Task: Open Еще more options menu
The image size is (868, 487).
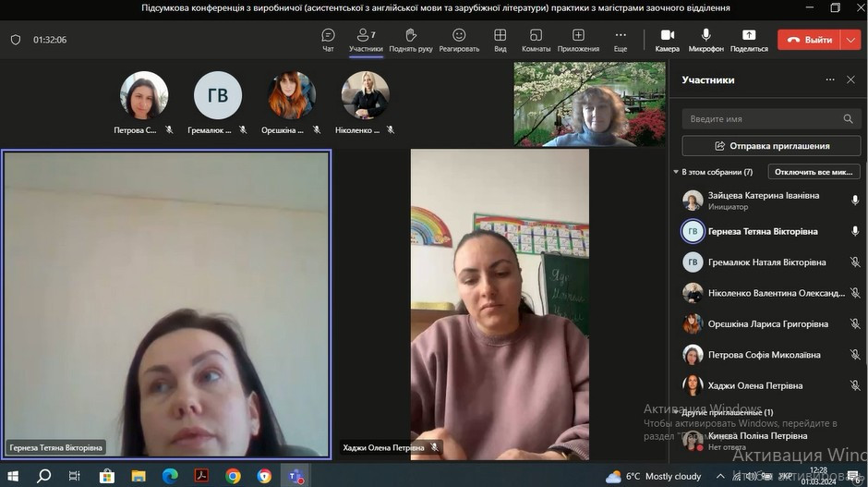Action: tap(621, 40)
